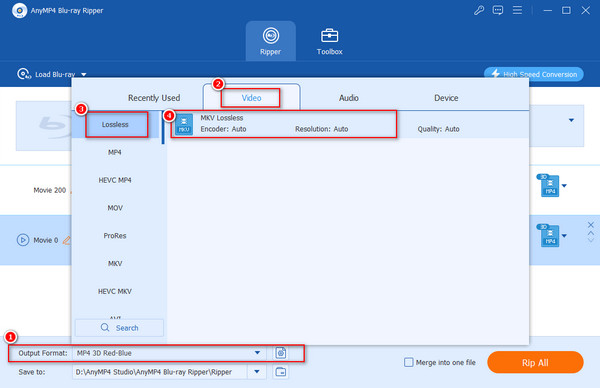Viewport: 600px width, 388px height.
Task: Switch to the Device tab
Action: pyautogui.click(x=446, y=98)
